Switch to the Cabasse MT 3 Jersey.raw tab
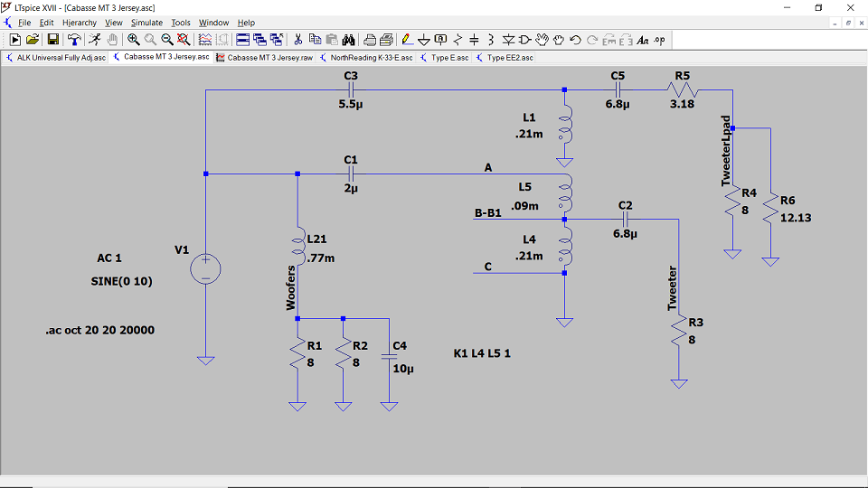The height and width of the screenshot is (488, 868). click(265, 58)
